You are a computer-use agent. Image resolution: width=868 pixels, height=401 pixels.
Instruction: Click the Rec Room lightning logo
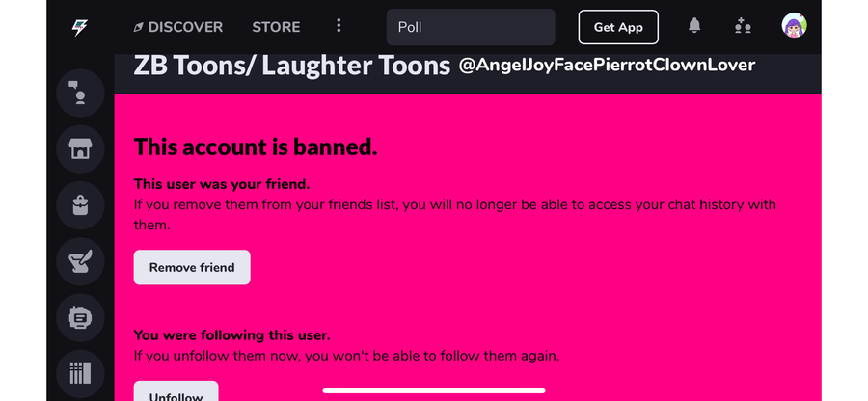click(x=80, y=27)
